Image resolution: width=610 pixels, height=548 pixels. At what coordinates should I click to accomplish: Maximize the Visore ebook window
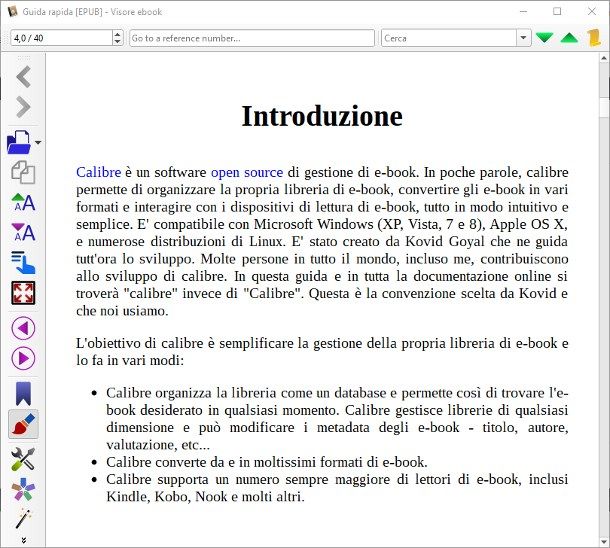(x=557, y=11)
